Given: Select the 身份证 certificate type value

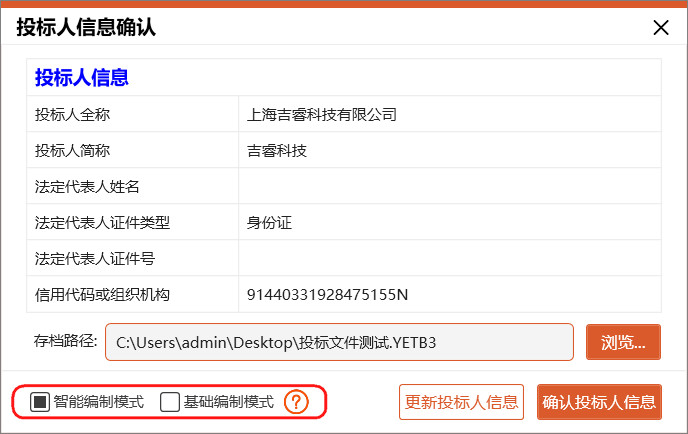Looking at the screenshot, I should tap(269, 222).
